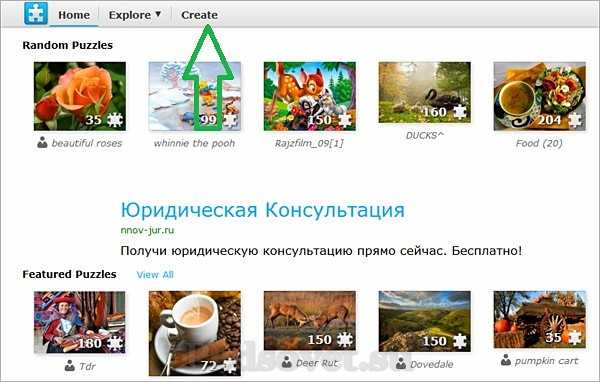Expand the Explore dropdown menu
Screen dimensions: 600x382
134,15
